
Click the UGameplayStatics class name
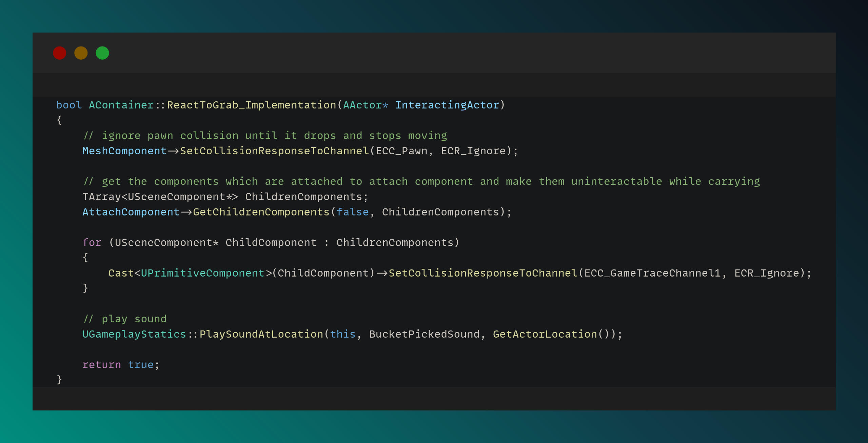click(x=134, y=334)
